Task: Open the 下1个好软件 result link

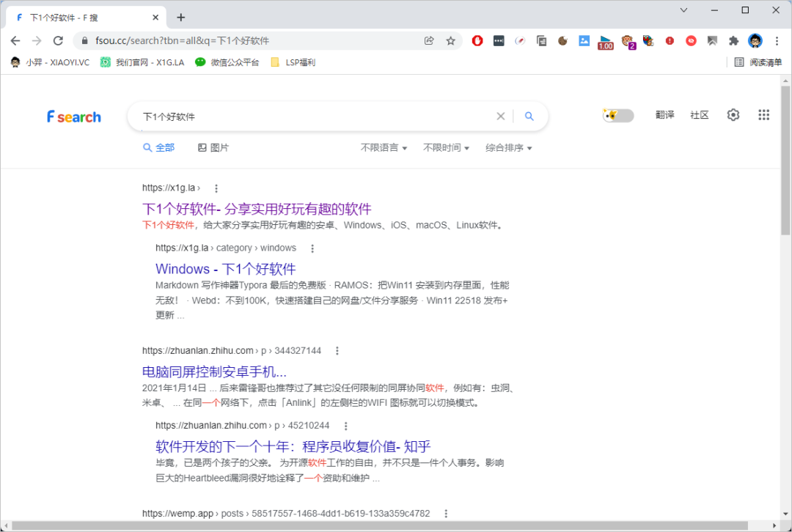Action: (x=257, y=209)
